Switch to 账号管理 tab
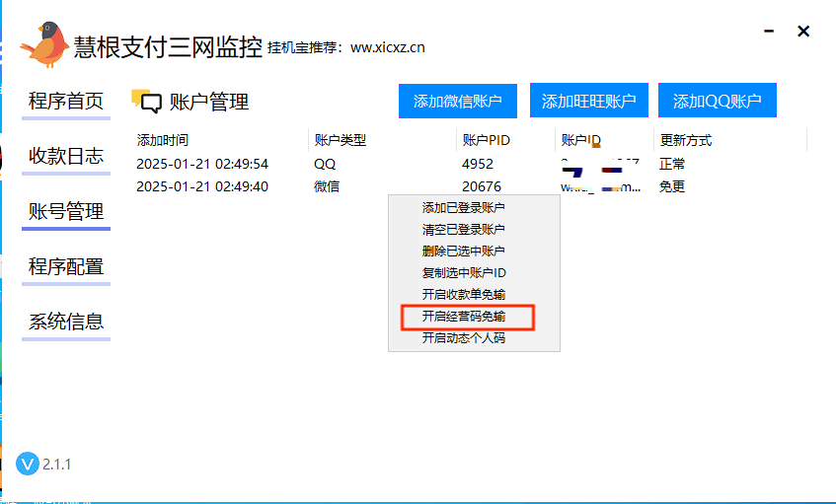Viewport: 836px width, 504px height. [x=66, y=211]
